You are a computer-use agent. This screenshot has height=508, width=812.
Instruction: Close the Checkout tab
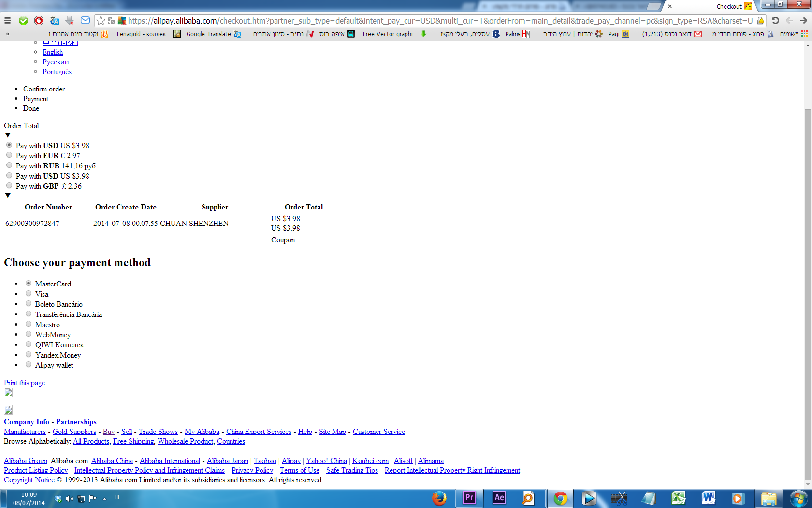point(670,6)
